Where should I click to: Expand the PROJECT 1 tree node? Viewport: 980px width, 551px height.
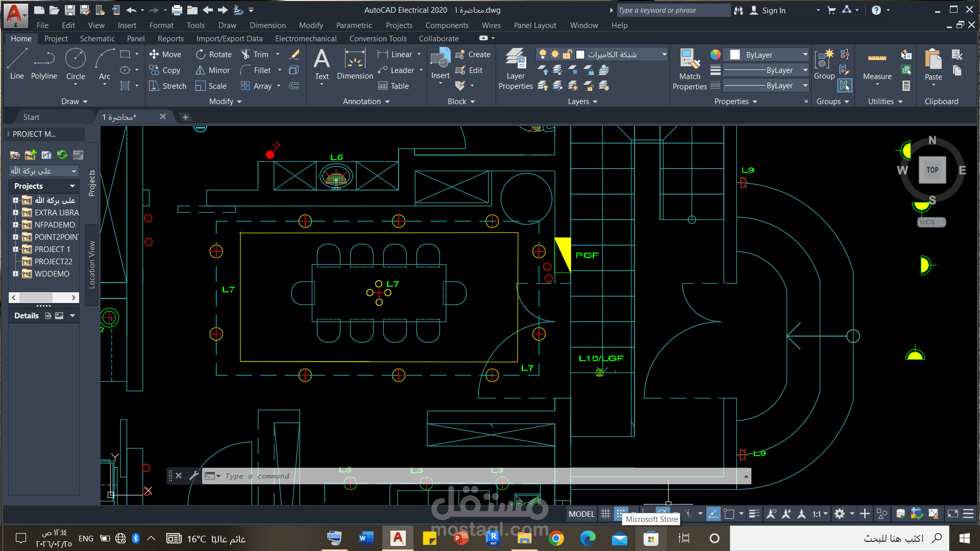(x=15, y=249)
